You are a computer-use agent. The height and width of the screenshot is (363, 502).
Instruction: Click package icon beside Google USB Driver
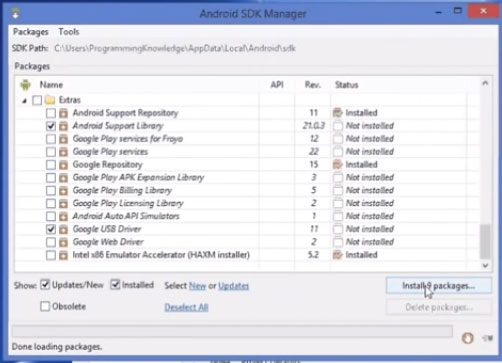63,229
